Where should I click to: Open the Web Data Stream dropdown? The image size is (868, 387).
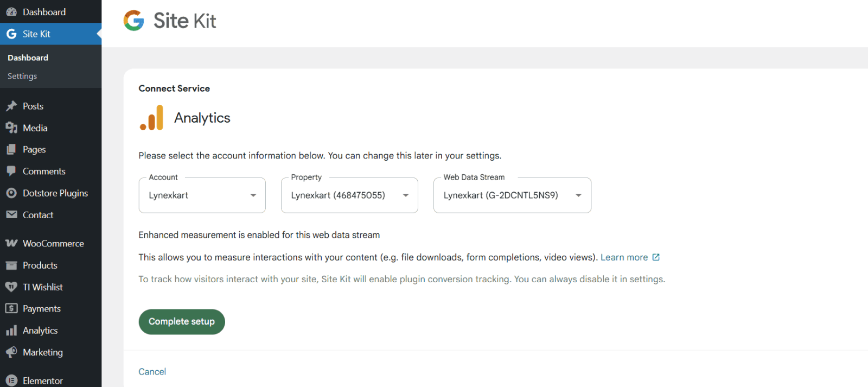[x=512, y=195]
